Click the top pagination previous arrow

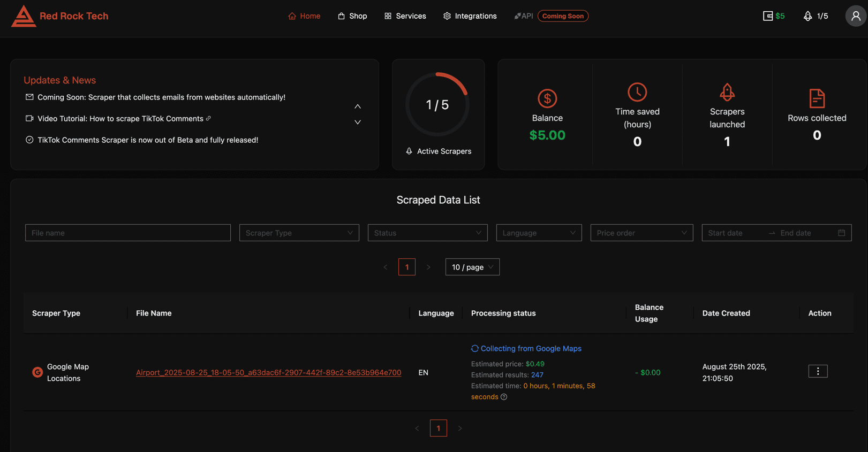pyautogui.click(x=386, y=267)
